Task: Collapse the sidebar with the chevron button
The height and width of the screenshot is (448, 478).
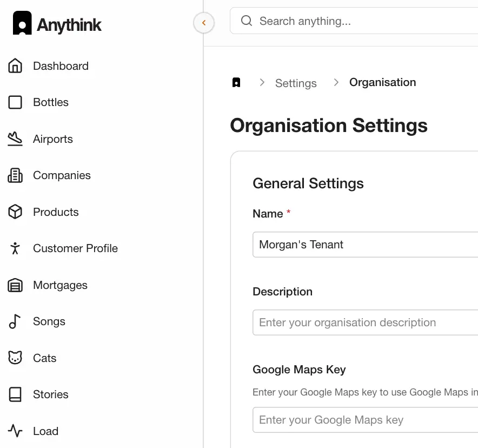Action: 204,23
